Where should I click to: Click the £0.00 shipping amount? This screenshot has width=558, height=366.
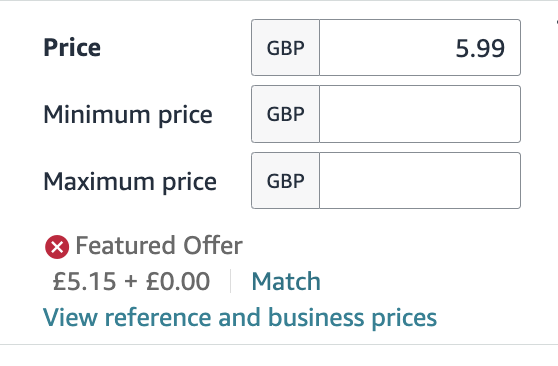pyautogui.click(x=178, y=281)
